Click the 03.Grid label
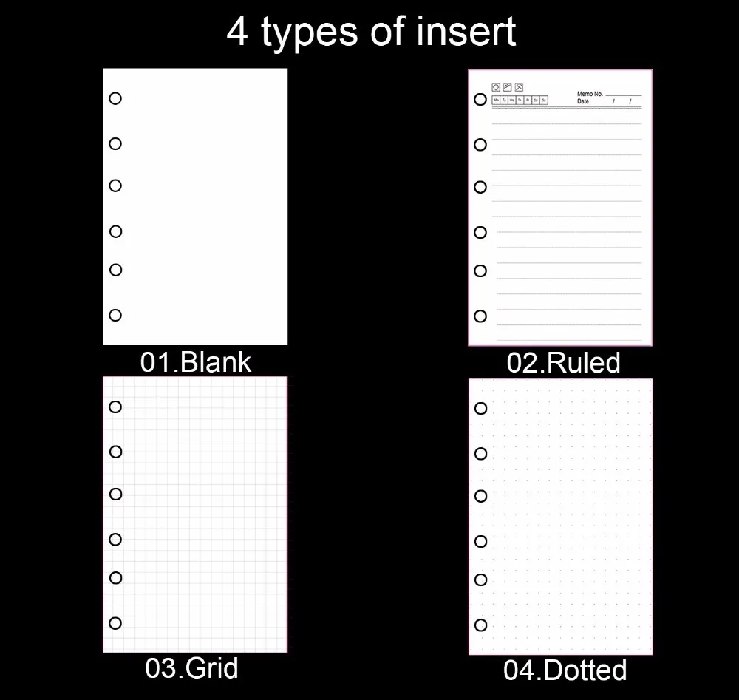This screenshot has width=739, height=700. point(192,668)
